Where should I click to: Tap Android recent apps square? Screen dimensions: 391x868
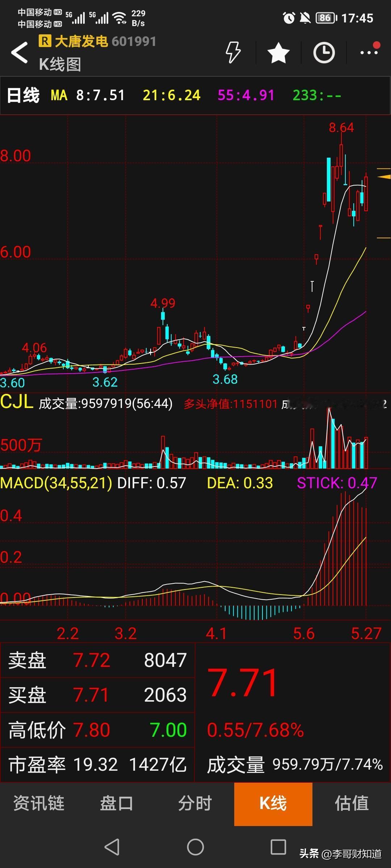click(278, 847)
